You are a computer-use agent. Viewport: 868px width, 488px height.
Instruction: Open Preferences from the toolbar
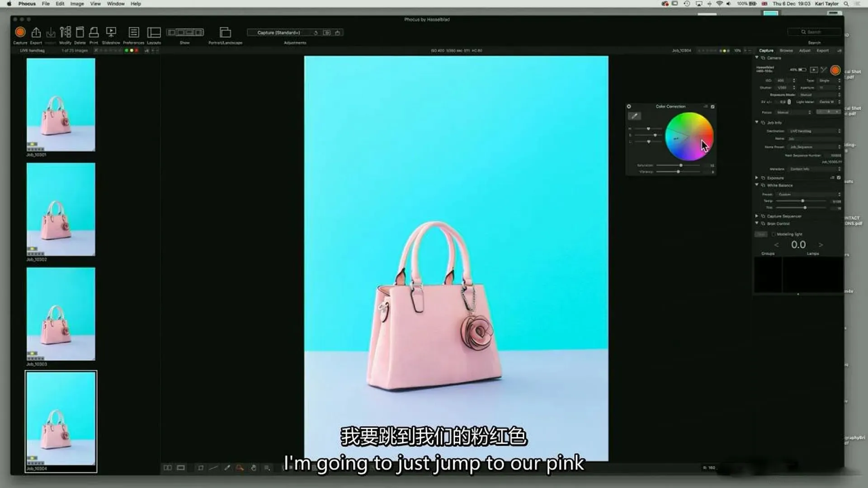(x=133, y=33)
